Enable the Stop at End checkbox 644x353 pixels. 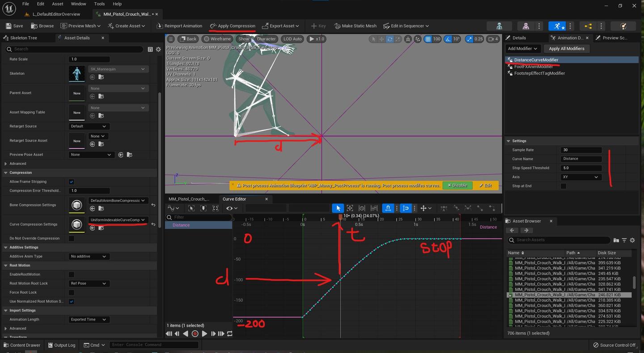point(563,186)
